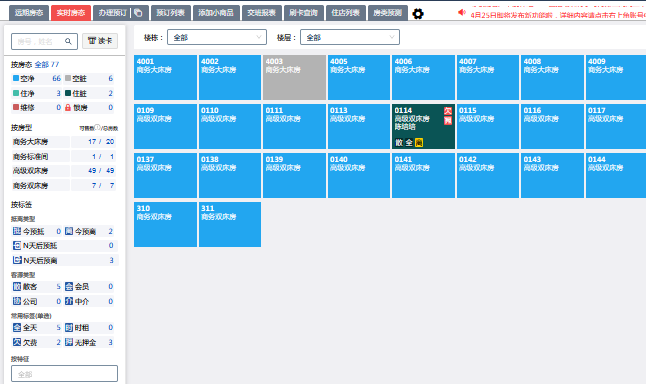The width and height of the screenshot is (646, 384).
Task: Select room 0137 card
Action: [x=165, y=176]
